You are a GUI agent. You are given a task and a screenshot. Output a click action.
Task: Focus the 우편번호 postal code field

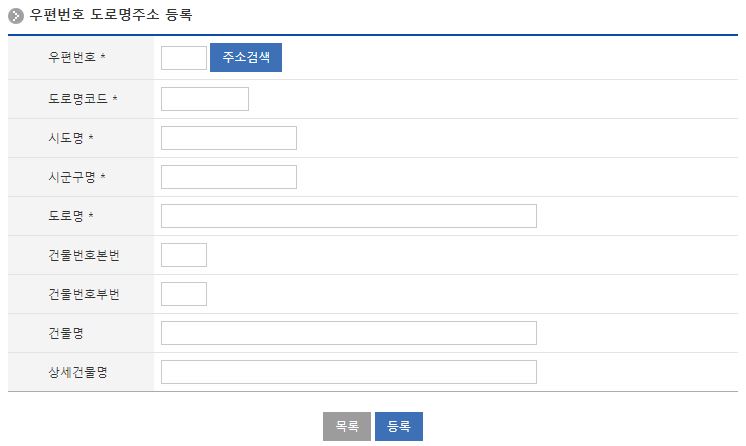click(x=183, y=58)
